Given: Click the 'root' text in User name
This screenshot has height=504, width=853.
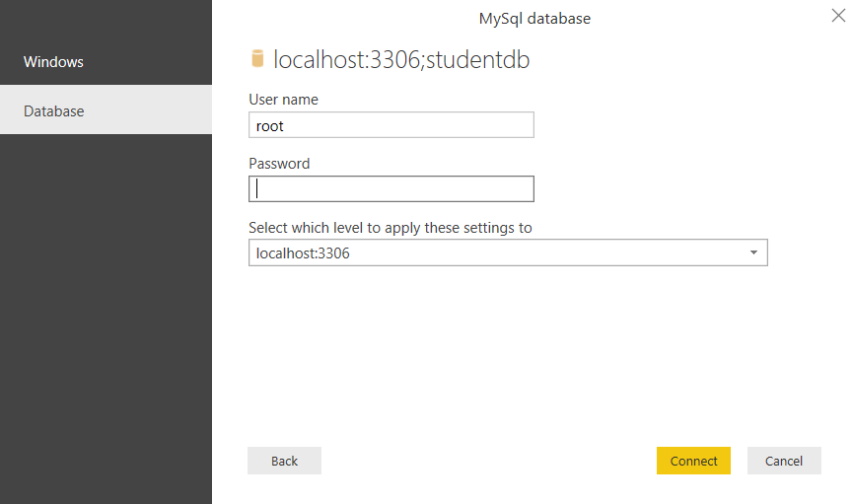Looking at the screenshot, I should (x=270, y=125).
